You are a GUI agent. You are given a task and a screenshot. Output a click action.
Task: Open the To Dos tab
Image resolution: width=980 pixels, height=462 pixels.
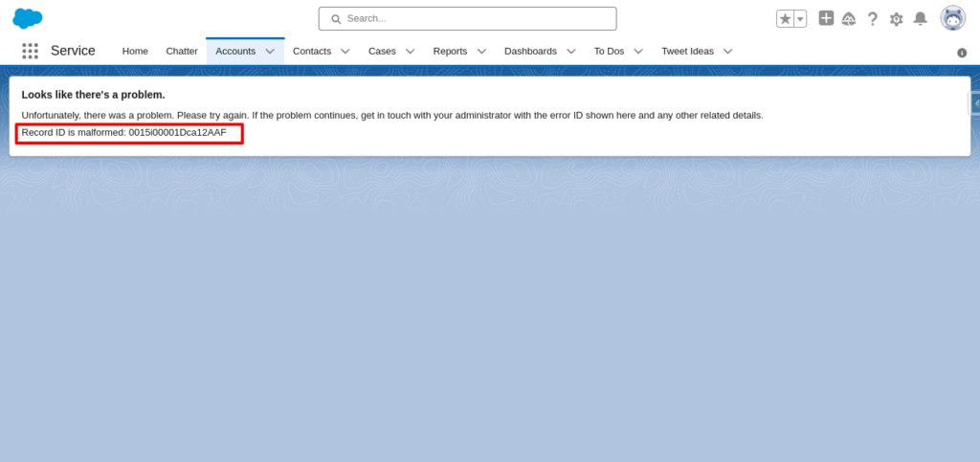point(610,52)
